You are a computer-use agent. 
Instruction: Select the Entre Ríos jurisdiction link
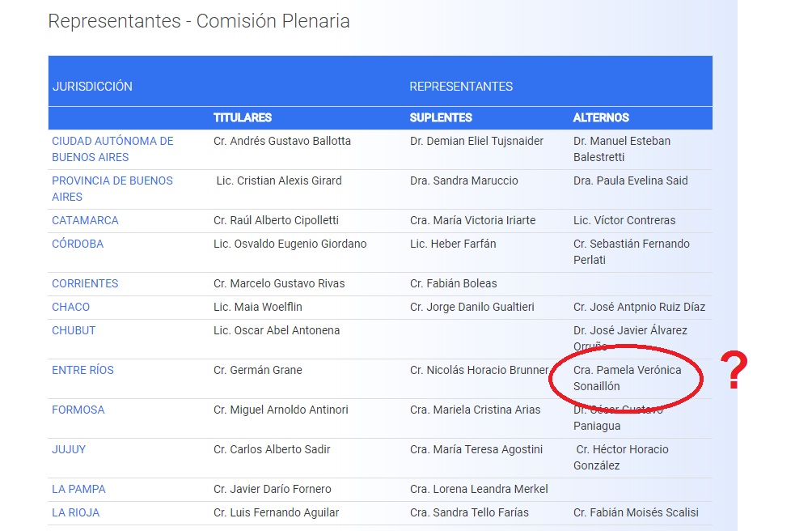pyautogui.click(x=82, y=370)
